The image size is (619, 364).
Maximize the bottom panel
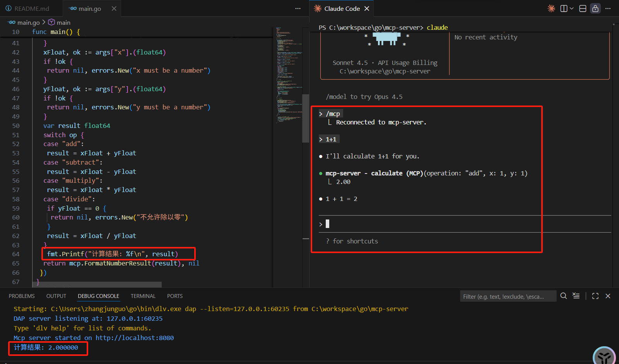595,296
